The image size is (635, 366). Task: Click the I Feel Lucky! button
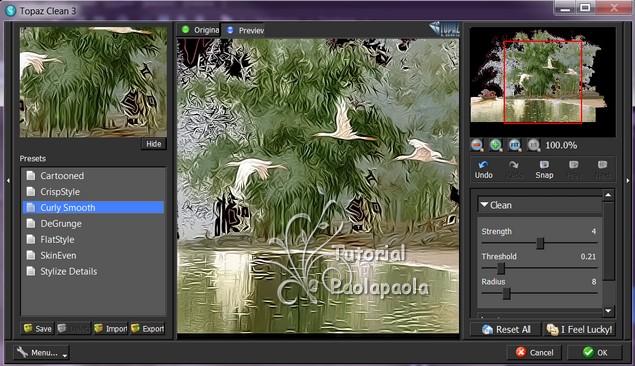[x=579, y=329]
